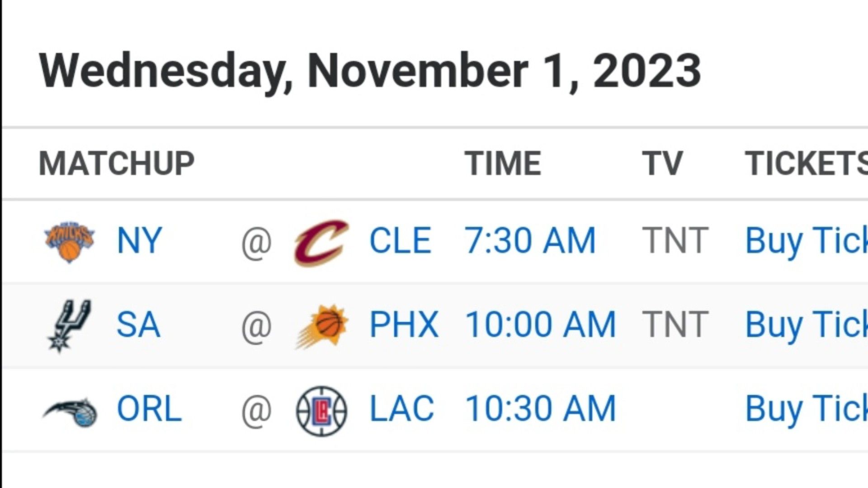Buy tickets for ORL at LAC
Screen dimensions: 868x488
807,410
